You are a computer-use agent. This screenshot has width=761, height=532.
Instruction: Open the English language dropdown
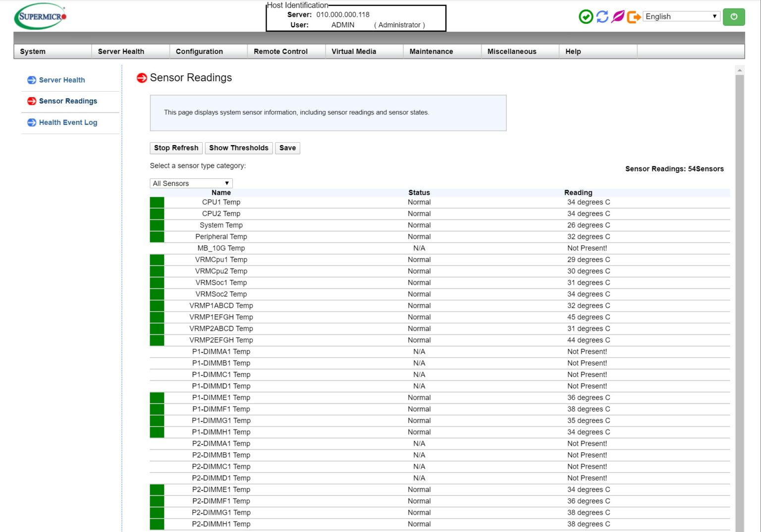[681, 16]
